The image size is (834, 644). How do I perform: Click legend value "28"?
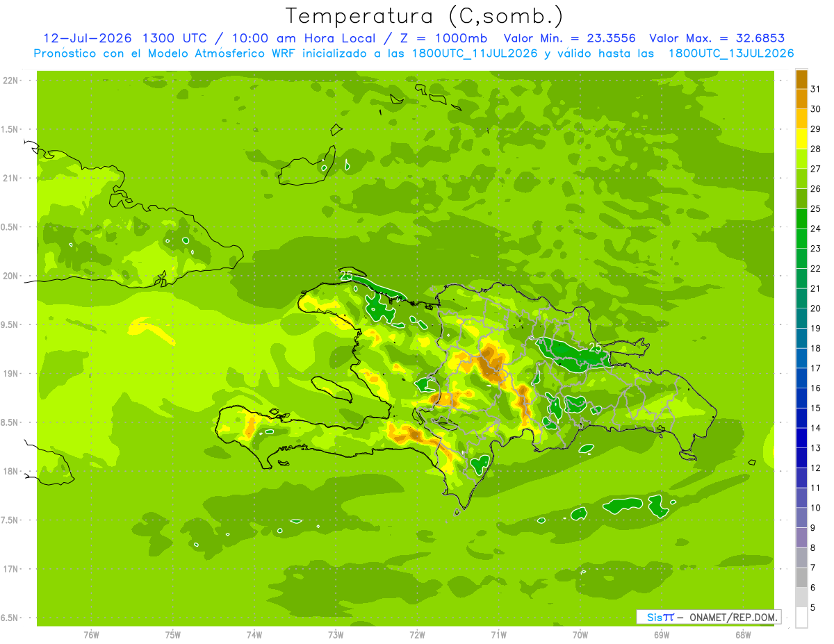(816, 149)
